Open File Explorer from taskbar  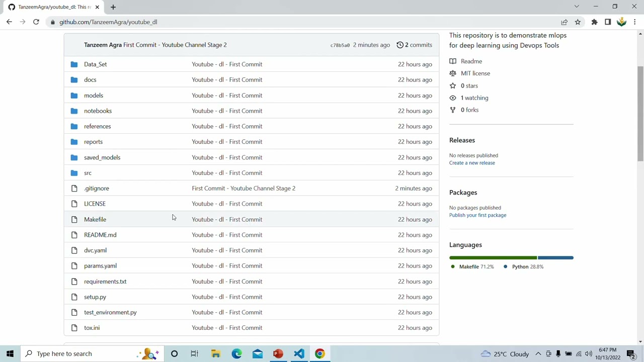pos(216,354)
